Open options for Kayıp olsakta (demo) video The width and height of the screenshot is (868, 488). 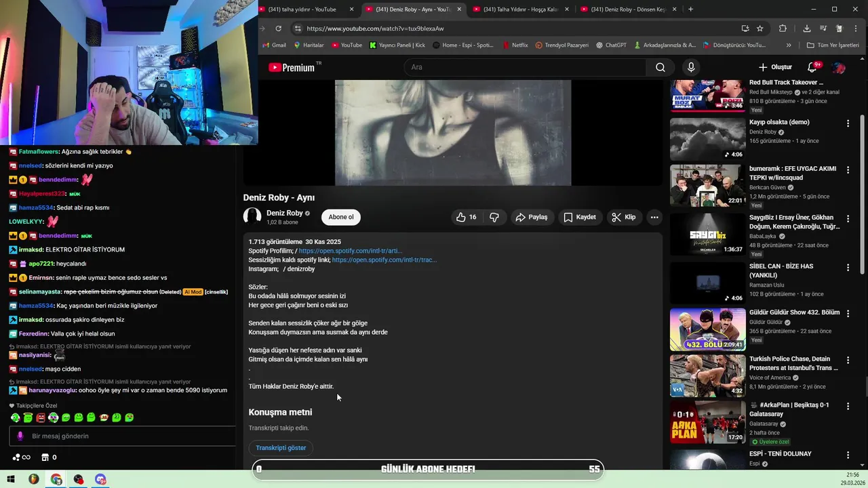848,123
